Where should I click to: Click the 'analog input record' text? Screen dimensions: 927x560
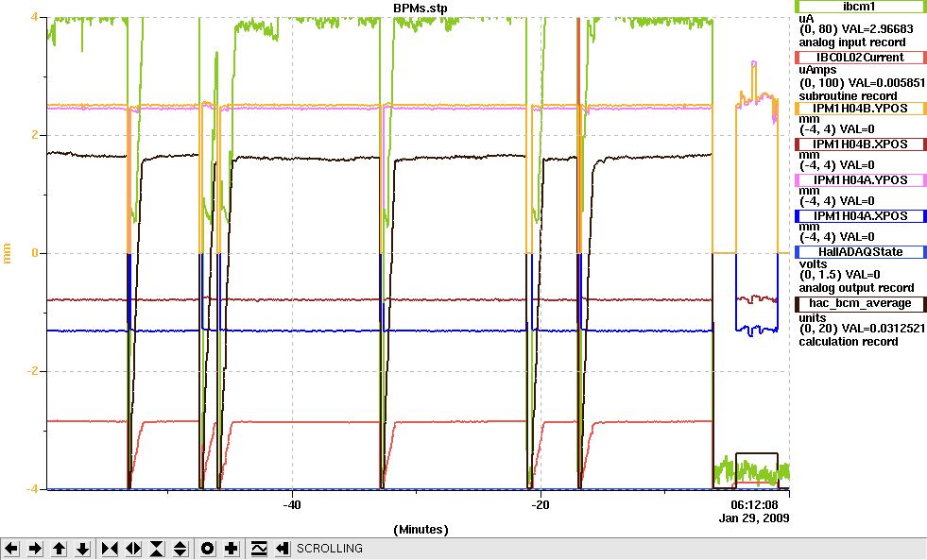(852, 42)
